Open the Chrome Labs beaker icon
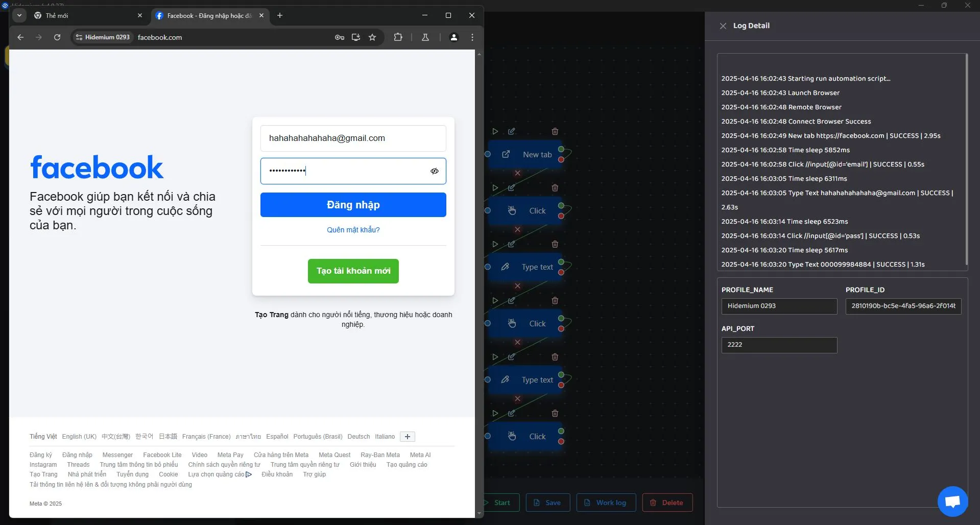980x525 pixels. (425, 37)
